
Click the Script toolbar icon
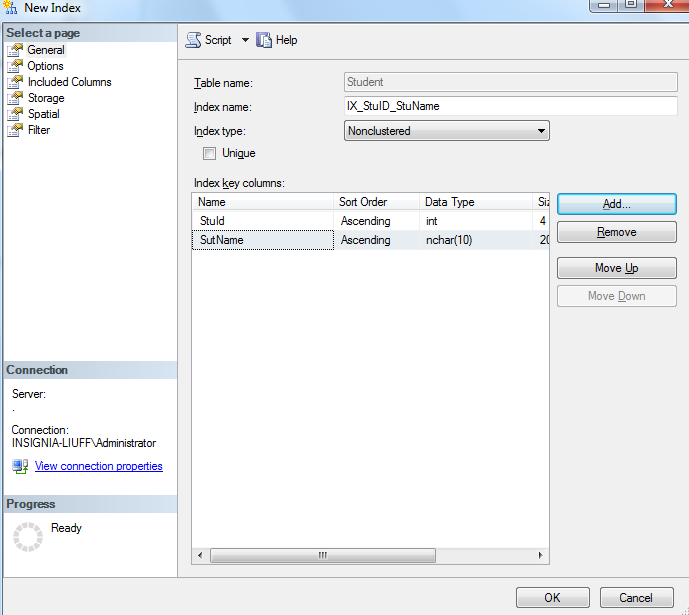click(x=194, y=40)
